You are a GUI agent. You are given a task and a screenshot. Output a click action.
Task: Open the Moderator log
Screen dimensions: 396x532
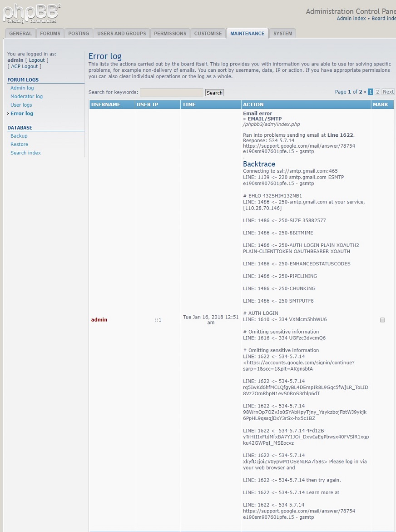[26, 96]
